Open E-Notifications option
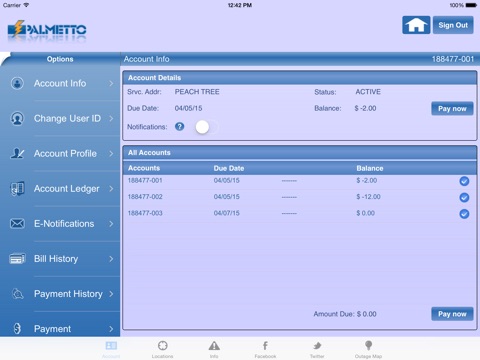The width and height of the screenshot is (480, 360). 60,224
